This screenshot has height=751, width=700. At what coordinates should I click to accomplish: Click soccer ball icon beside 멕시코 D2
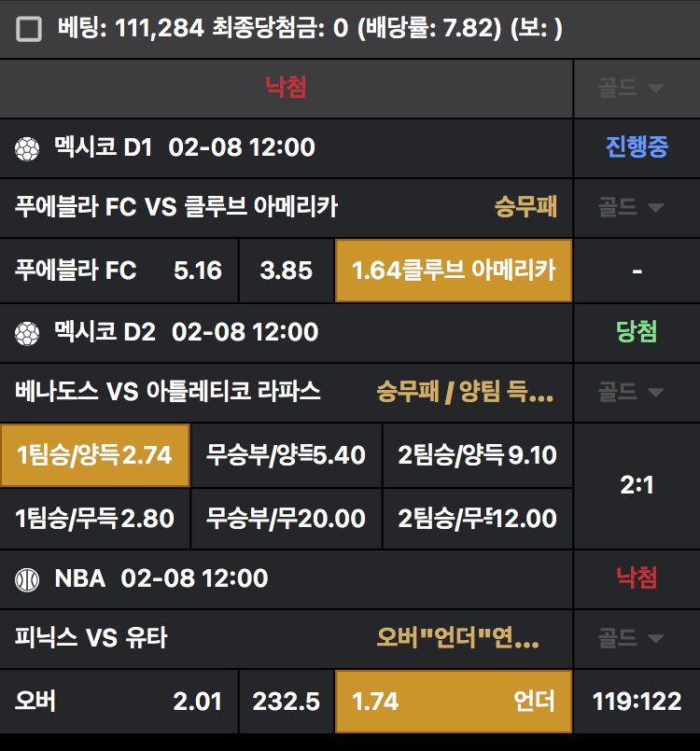coord(27,332)
